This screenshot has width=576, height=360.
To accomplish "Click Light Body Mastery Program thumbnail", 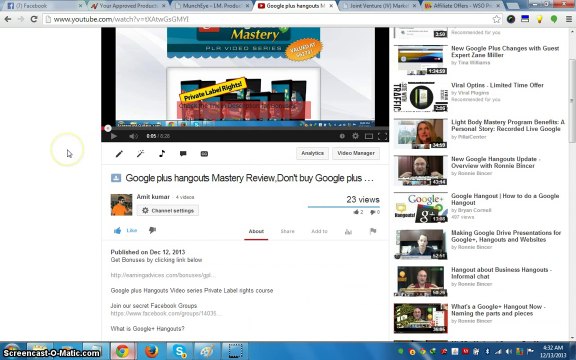I will (421, 133).
